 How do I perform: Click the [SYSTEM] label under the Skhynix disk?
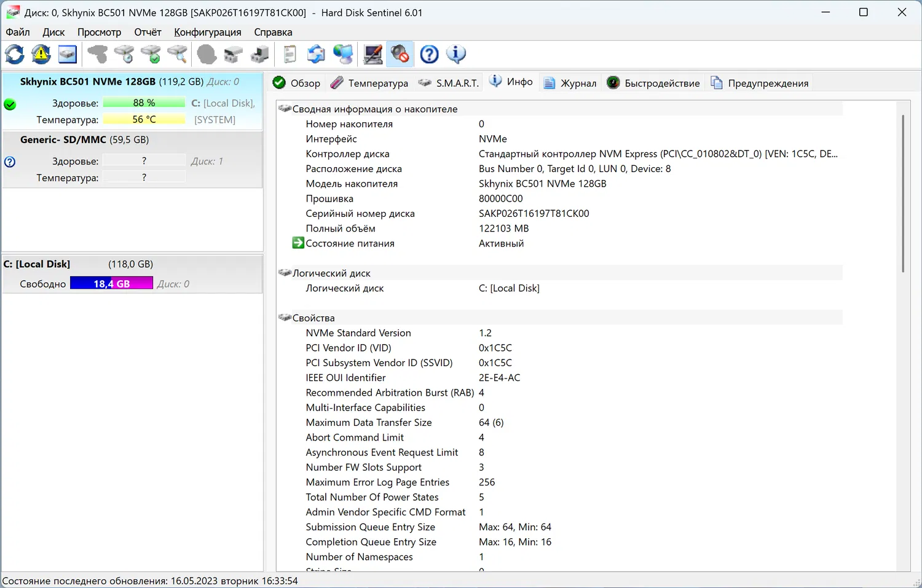[x=215, y=120]
